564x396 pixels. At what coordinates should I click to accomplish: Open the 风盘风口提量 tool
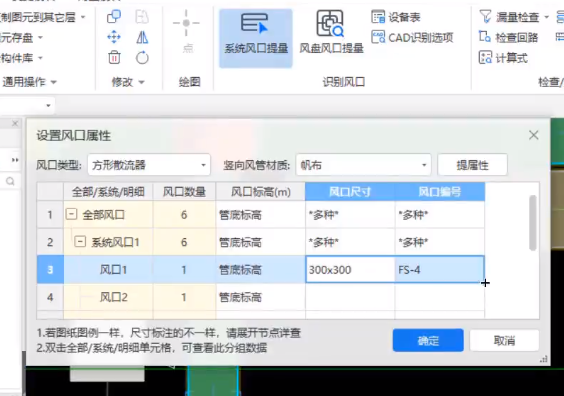[x=331, y=33]
